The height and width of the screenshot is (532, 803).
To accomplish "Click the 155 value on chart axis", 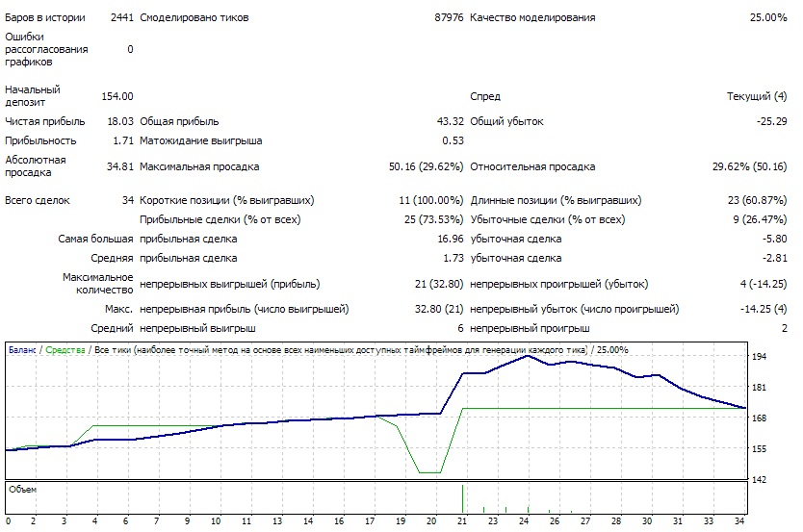I will tap(759, 448).
